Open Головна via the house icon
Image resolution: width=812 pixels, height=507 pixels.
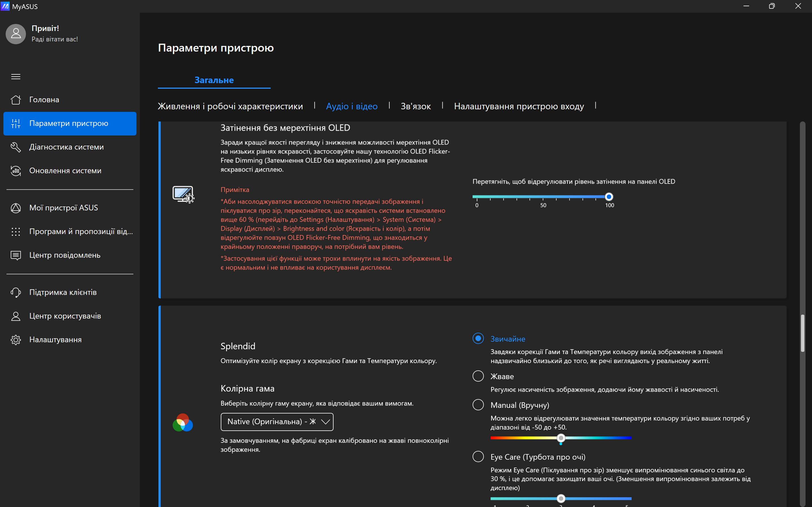(x=16, y=100)
